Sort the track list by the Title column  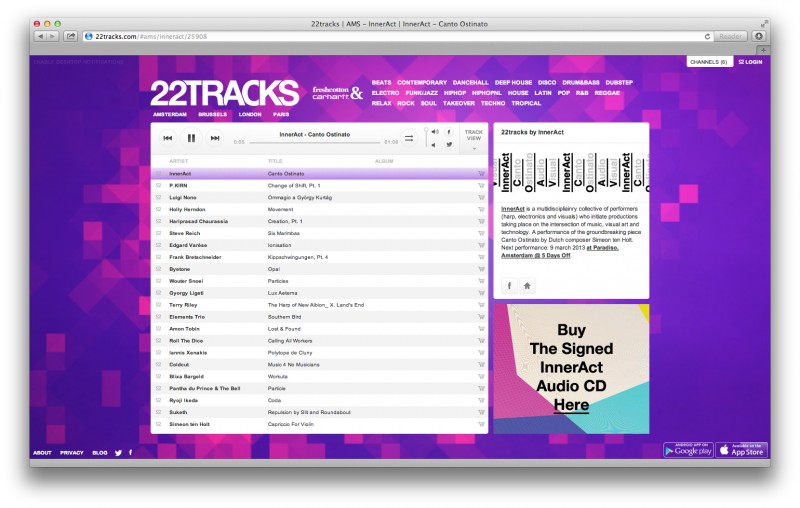[x=275, y=161]
